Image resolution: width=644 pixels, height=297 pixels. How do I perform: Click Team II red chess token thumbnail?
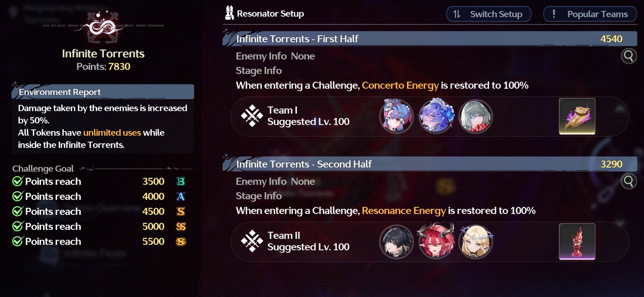click(x=577, y=242)
